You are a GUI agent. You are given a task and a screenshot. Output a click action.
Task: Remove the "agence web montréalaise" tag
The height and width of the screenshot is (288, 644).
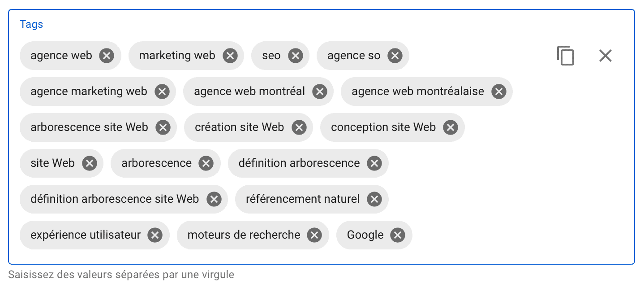(498, 92)
